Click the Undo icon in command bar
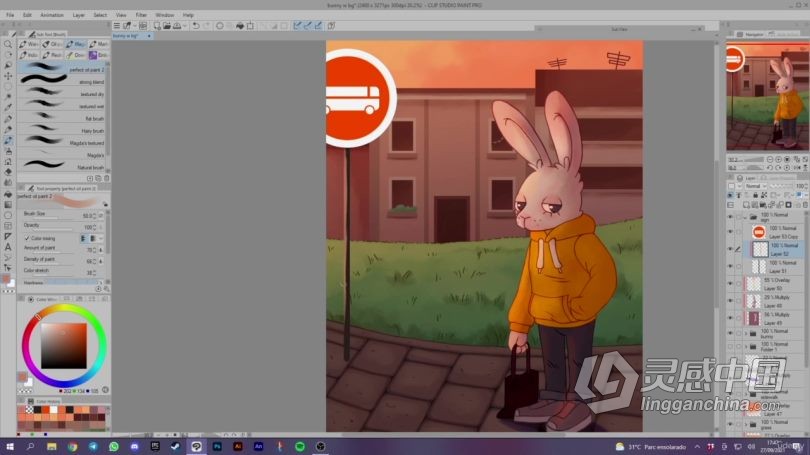This screenshot has height=455, width=810. (196, 25)
